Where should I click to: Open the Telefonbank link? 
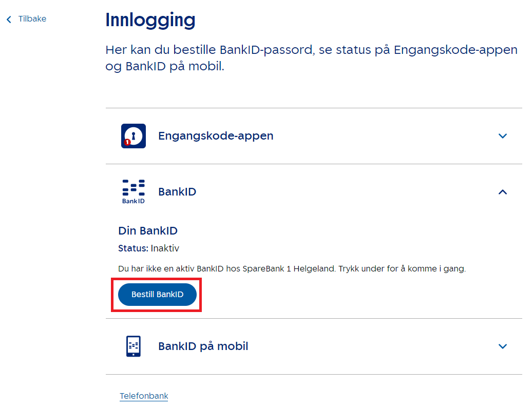pos(144,396)
